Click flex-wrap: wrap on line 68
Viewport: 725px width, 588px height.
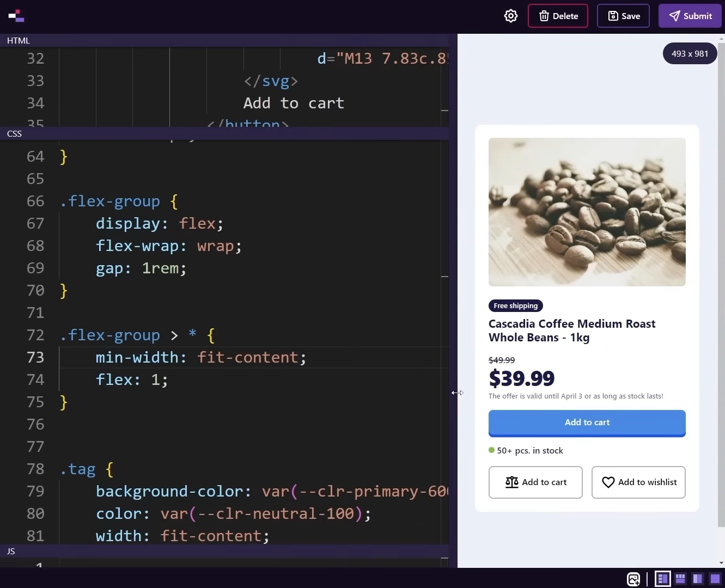[x=169, y=246]
